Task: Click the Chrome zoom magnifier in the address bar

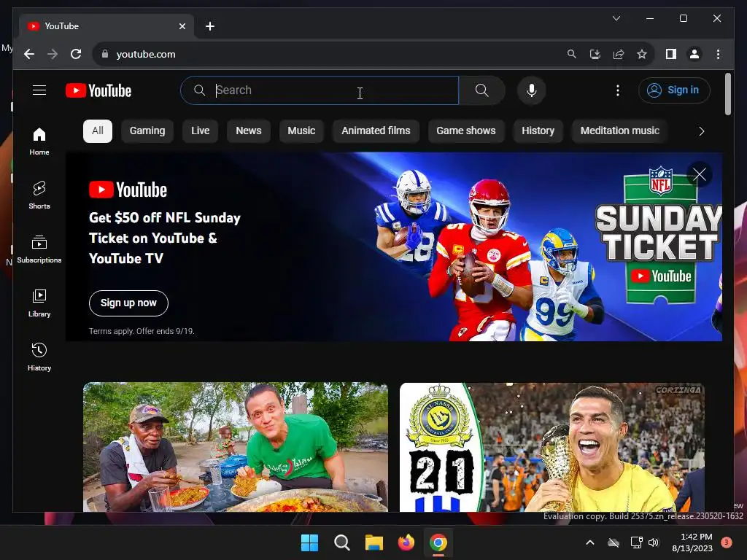Action: (572, 54)
